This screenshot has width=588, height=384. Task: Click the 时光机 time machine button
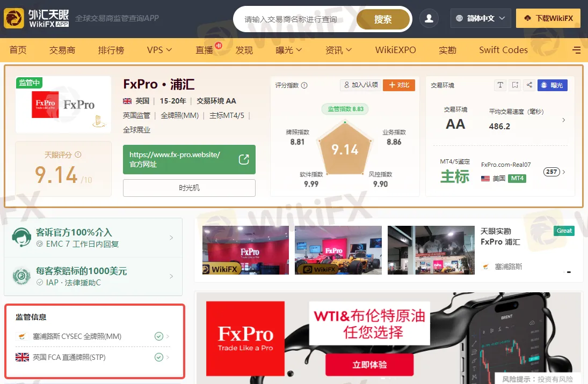click(190, 188)
